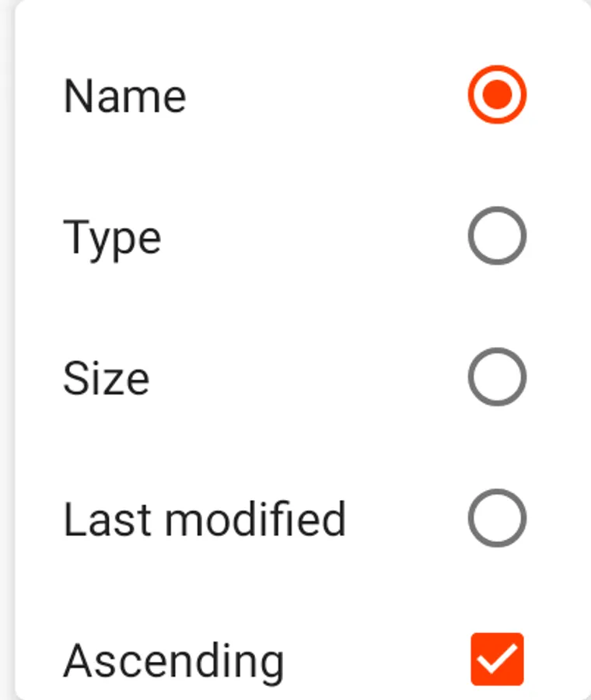Tap the empty circle beside Type

pyautogui.click(x=497, y=236)
